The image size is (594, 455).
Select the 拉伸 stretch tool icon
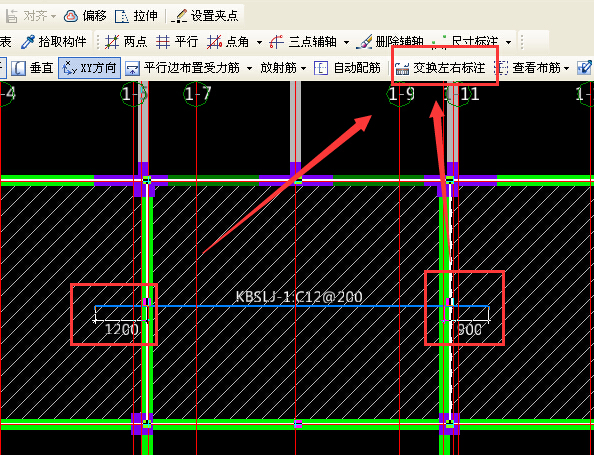click(122, 16)
